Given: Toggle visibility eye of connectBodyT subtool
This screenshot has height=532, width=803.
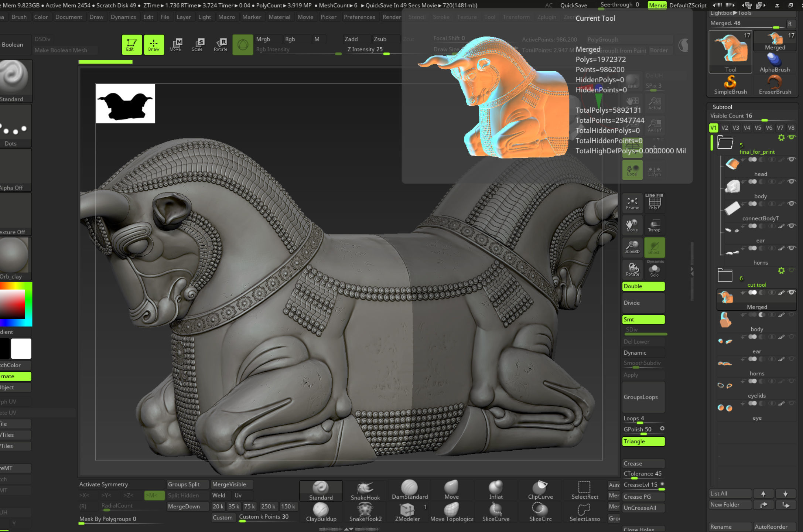Looking at the screenshot, I should [791, 204].
